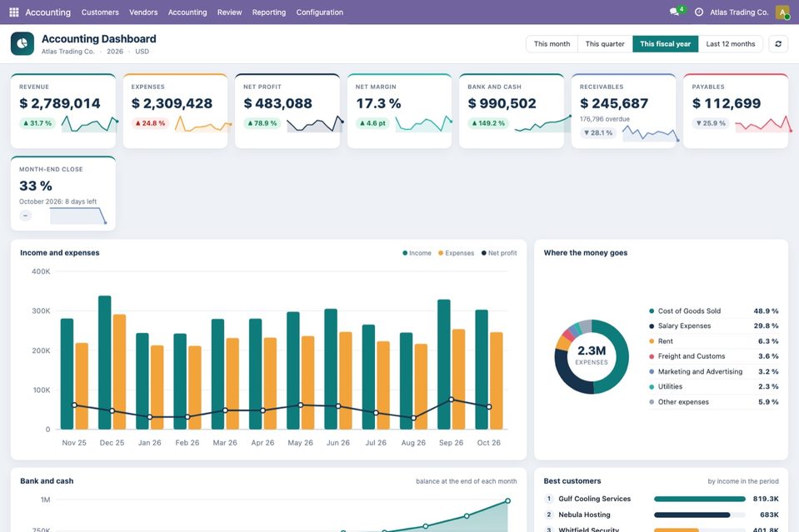Open the Reporting menu
This screenshot has height=532, width=799.
[x=269, y=12]
